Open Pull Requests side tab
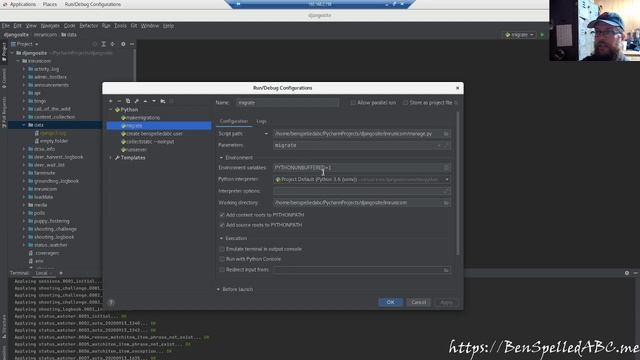Image resolution: width=640 pixels, height=360 pixels. 4,111
